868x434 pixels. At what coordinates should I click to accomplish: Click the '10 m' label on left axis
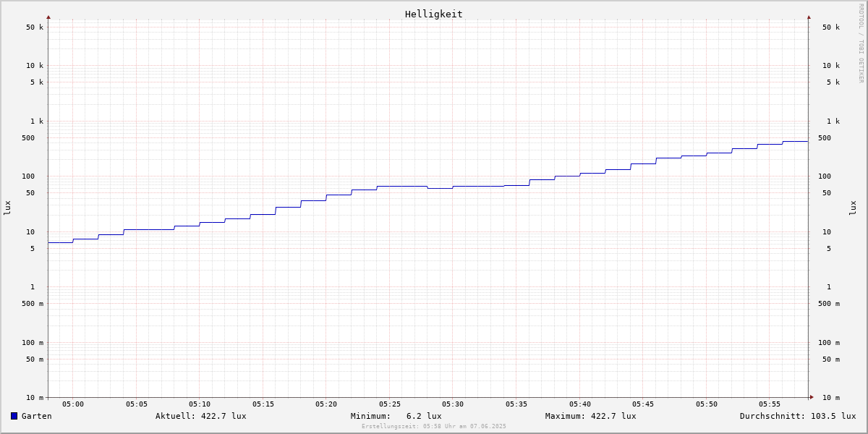pos(35,398)
